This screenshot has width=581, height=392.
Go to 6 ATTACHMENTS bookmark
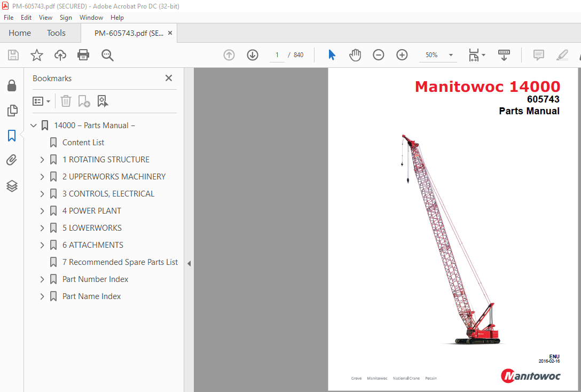(x=93, y=245)
